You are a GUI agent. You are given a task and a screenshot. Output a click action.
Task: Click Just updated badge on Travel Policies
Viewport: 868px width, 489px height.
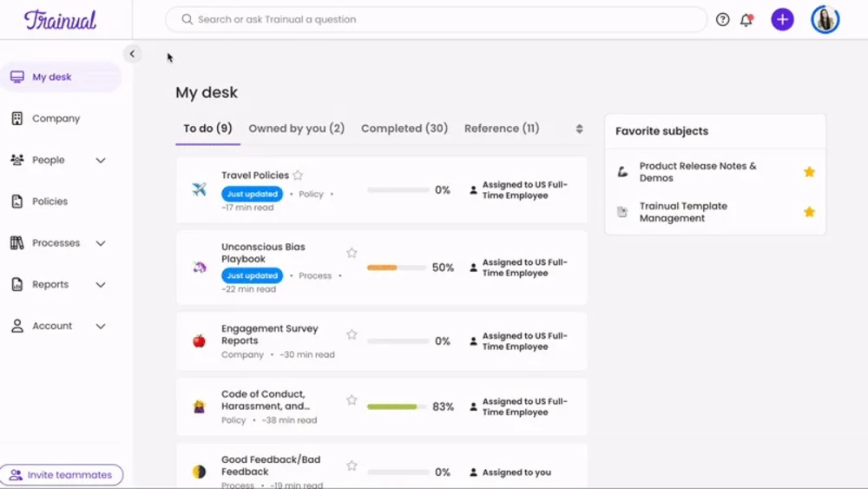coord(252,194)
